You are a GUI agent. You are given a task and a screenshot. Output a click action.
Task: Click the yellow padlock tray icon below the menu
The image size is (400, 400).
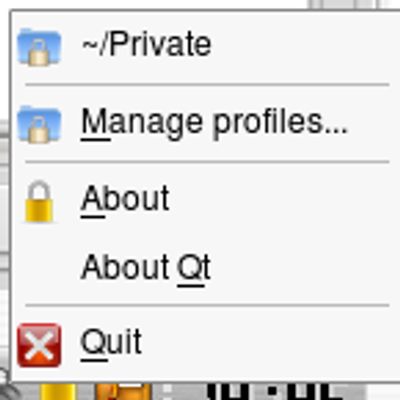(x=58, y=391)
